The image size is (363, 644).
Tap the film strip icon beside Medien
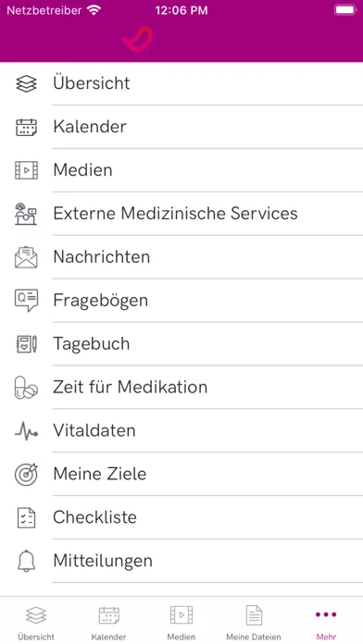tap(26, 170)
